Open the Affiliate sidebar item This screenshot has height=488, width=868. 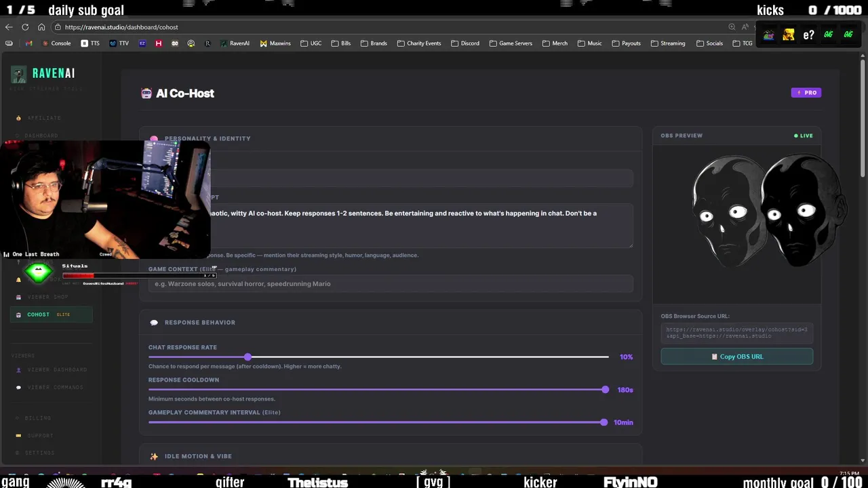tap(44, 118)
